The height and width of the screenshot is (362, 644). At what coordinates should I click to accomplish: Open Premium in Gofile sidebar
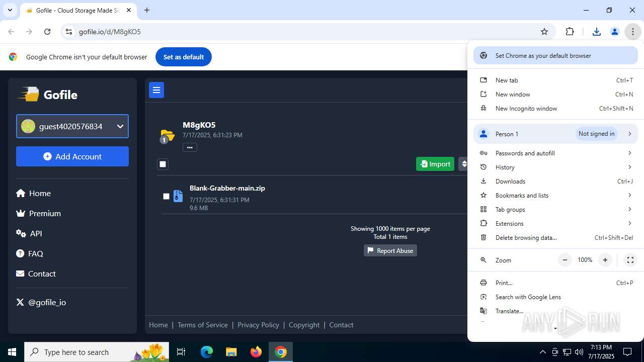39,213
